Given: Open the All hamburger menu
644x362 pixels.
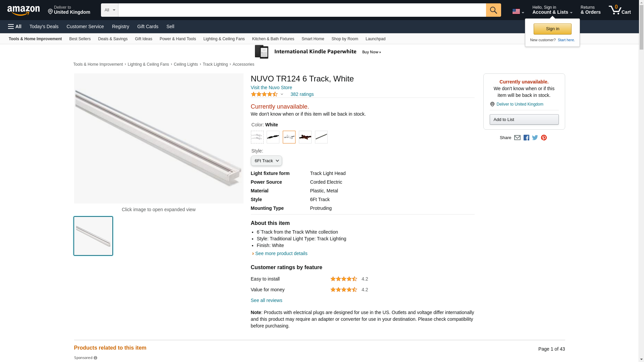Looking at the screenshot, I should click(15, 26).
